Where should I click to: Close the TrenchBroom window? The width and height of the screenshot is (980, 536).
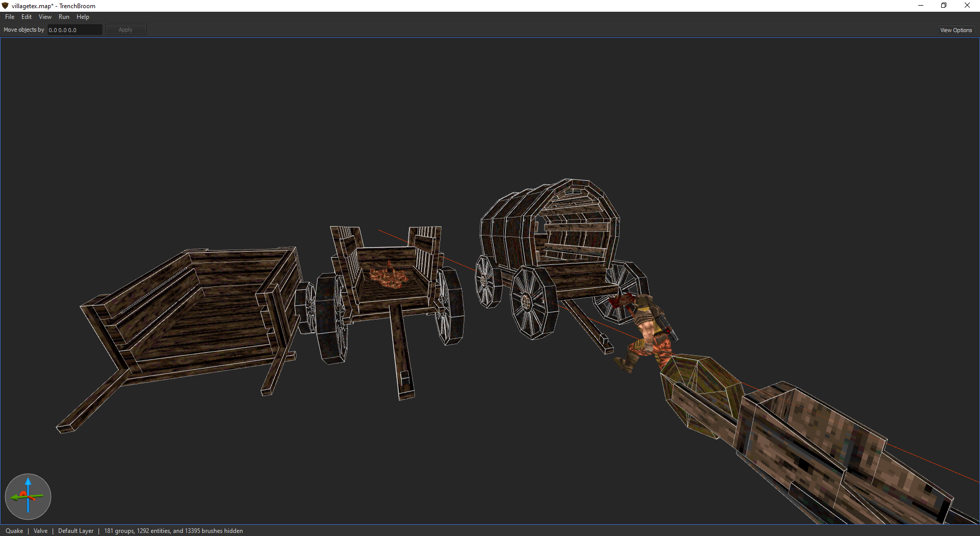tap(967, 6)
